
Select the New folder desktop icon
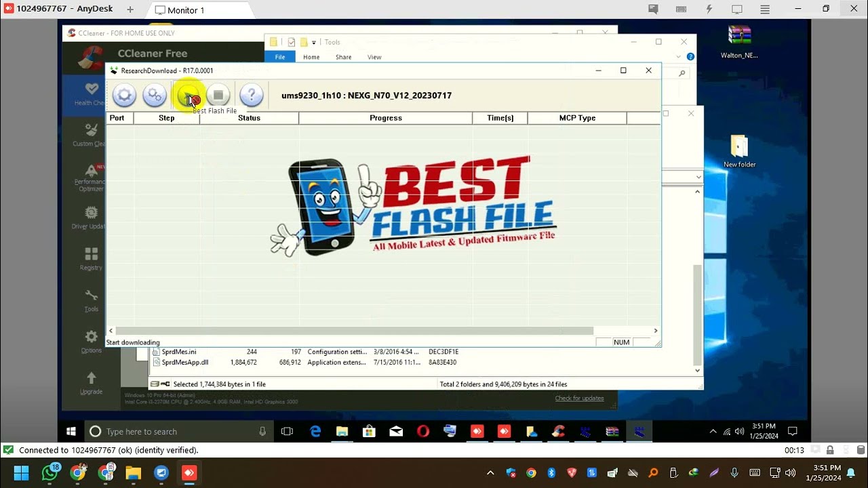pyautogui.click(x=739, y=151)
